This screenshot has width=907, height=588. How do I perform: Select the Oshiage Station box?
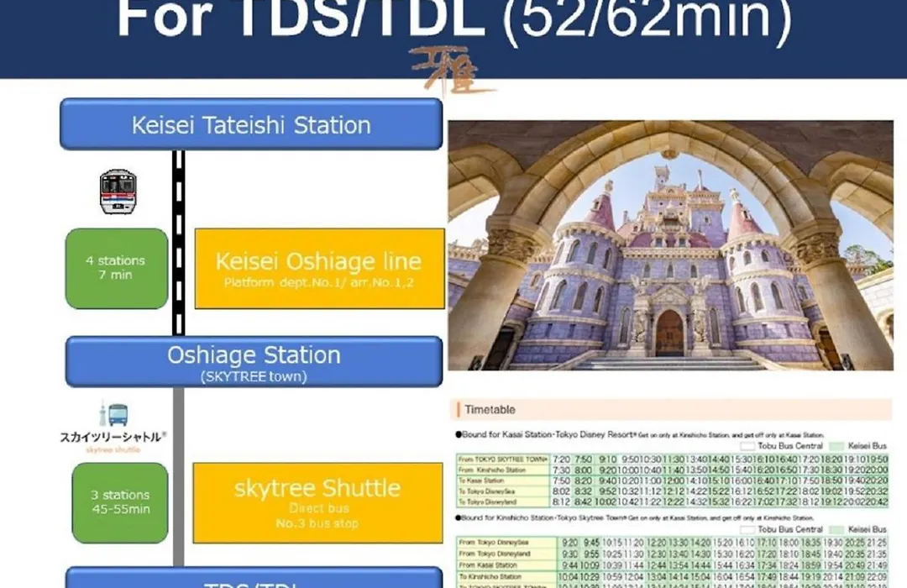(x=254, y=362)
